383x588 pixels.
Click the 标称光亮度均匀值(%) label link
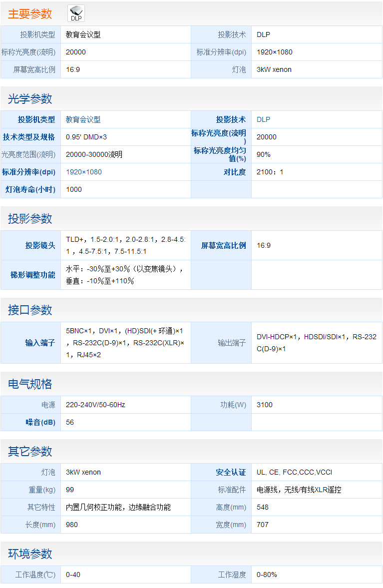(220, 154)
